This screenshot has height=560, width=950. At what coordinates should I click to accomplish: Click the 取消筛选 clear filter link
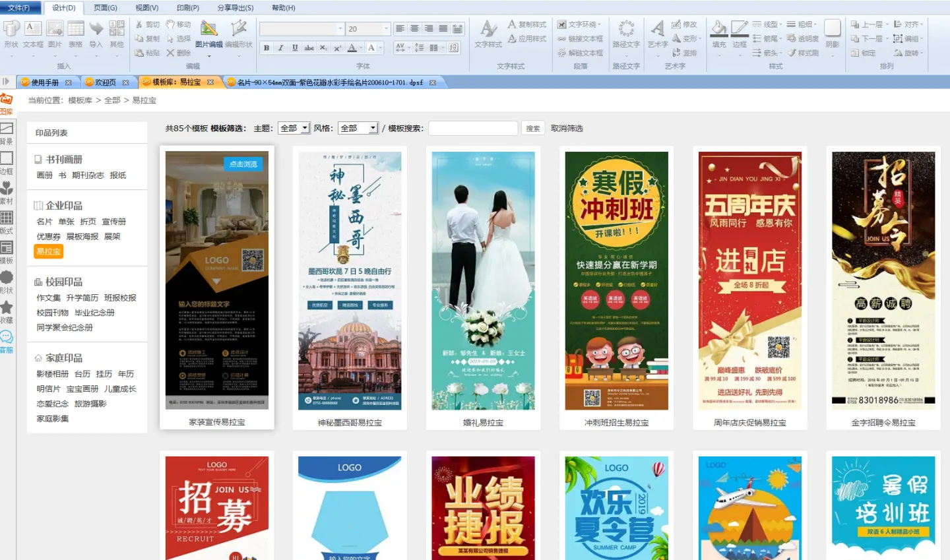click(x=567, y=129)
